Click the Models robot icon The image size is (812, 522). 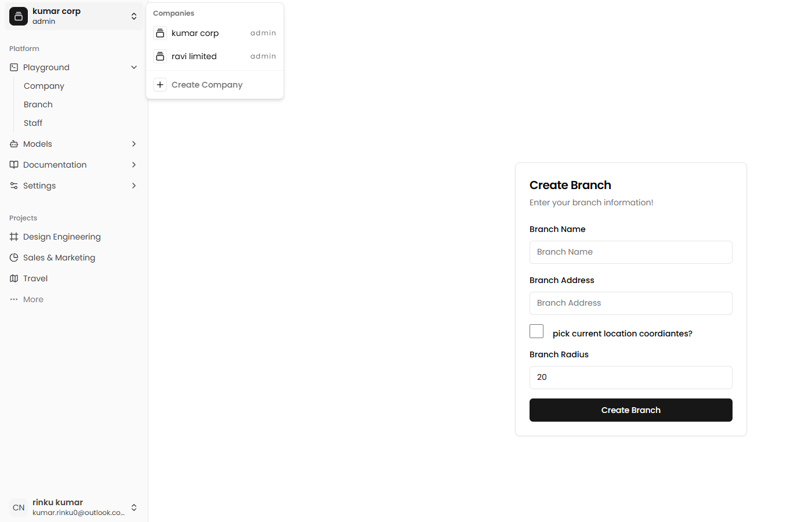tap(14, 144)
